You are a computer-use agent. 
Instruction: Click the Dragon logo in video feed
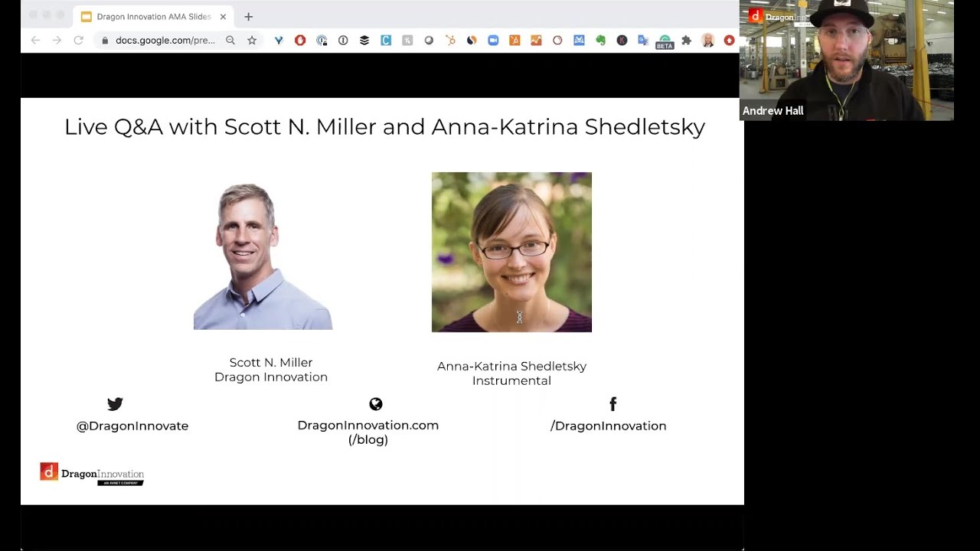coord(777,17)
